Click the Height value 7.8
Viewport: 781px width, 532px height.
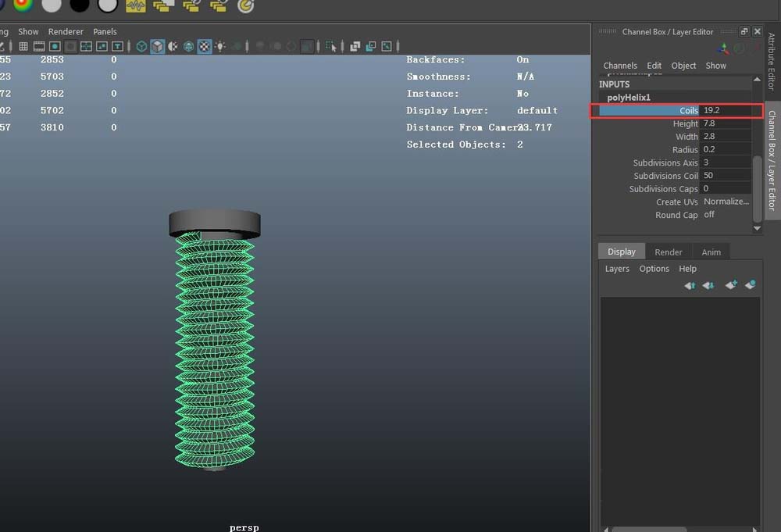click(726, 123)
